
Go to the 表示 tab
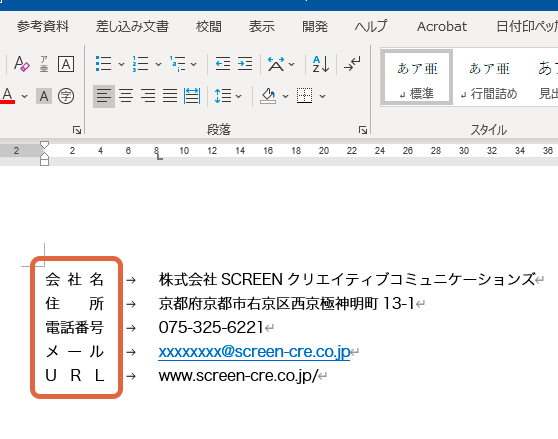click(262, 26)
